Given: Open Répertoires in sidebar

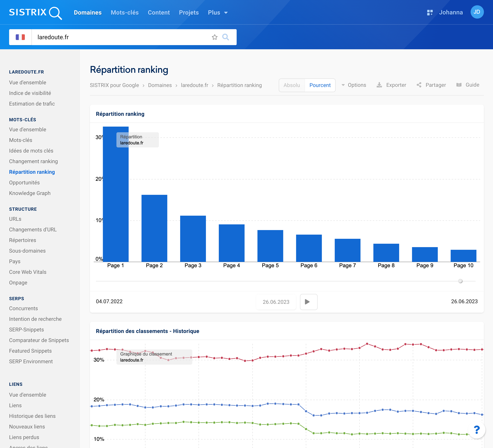Looking at the screenshot, I should (23, 240).
